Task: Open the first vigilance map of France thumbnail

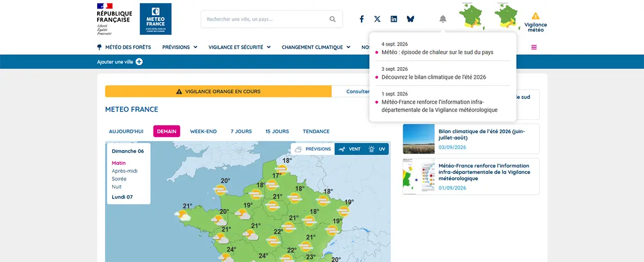Action: click(x=473, y=16)
